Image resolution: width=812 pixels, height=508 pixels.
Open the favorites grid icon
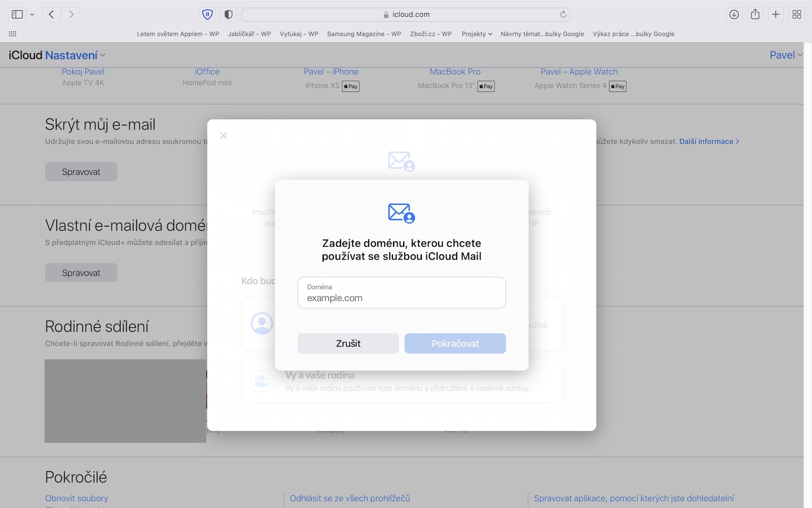(12, 34)
